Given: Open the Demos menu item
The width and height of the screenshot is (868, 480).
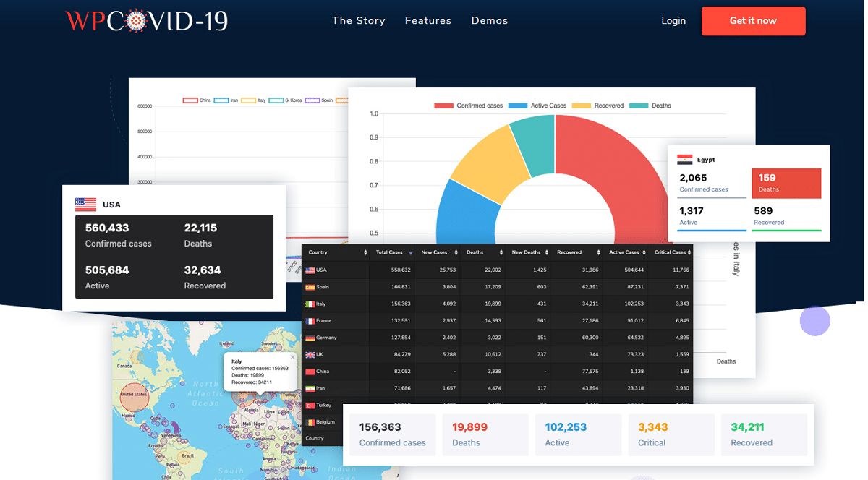Looking at the screenshot, I should click(x=490, y=21).
